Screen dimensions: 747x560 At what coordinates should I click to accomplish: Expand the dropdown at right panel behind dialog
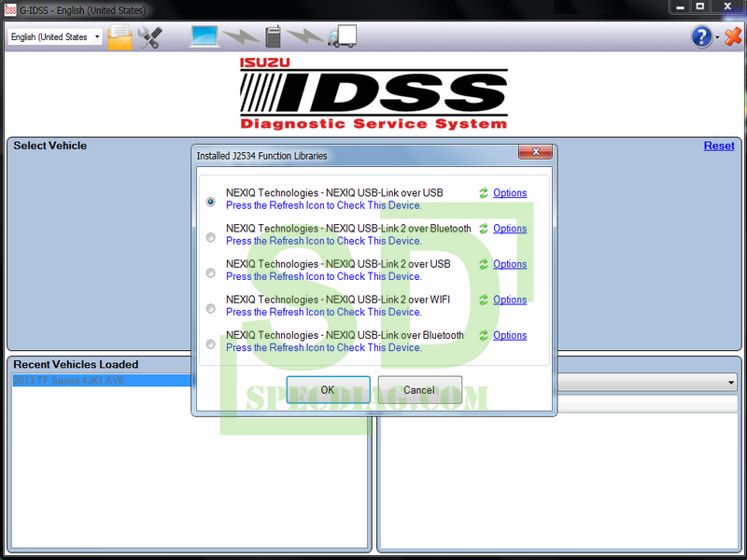730,383
